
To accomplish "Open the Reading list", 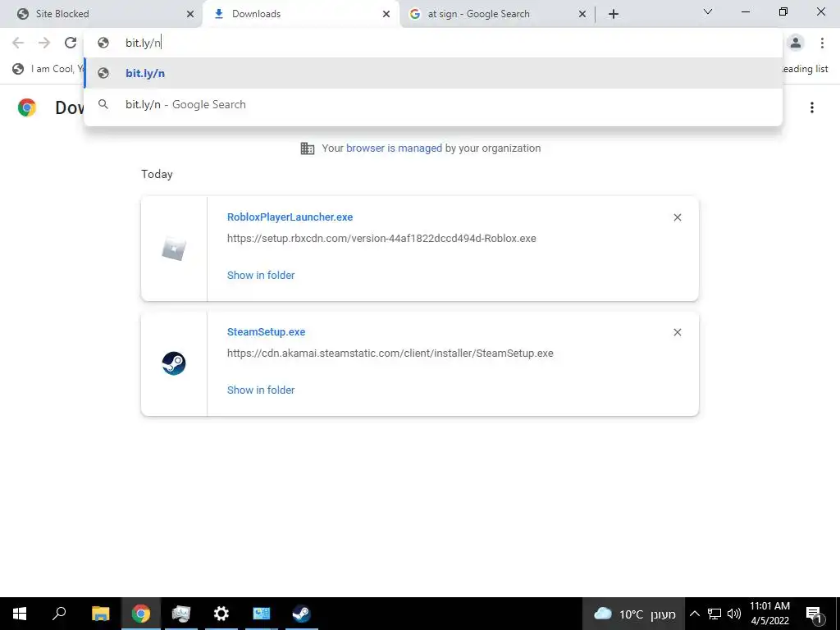I will [x=804, y=69].
